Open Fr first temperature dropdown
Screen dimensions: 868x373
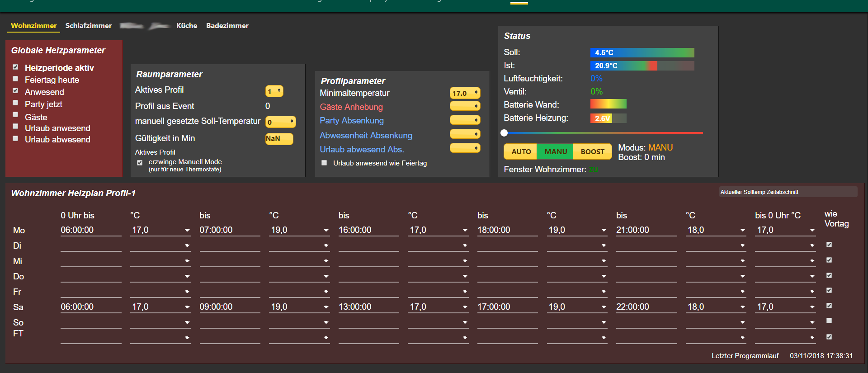(x=160, y=292)
